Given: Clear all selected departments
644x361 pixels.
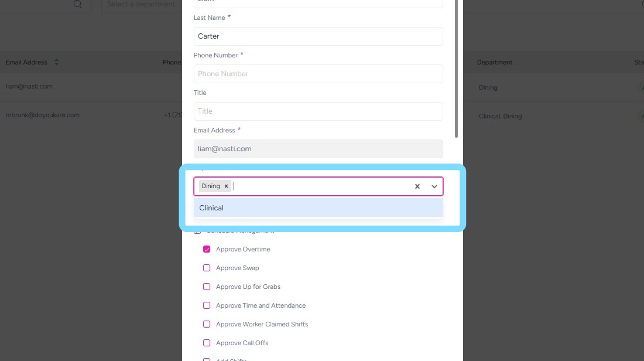Looking at the screenshot, I should [x=417, y=186].
